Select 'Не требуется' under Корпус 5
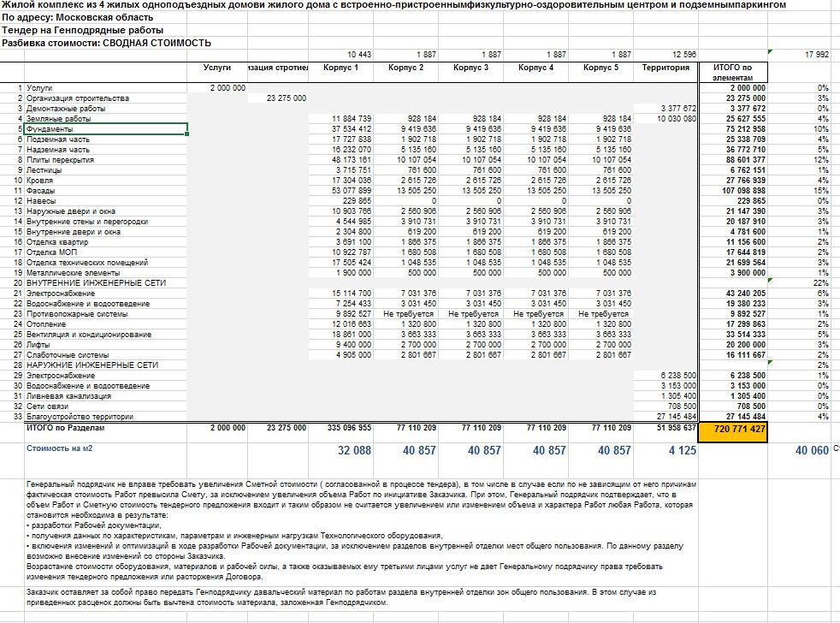Image resolution: width=840 pixels, height=623 pixels. click(x=603, y=314)
